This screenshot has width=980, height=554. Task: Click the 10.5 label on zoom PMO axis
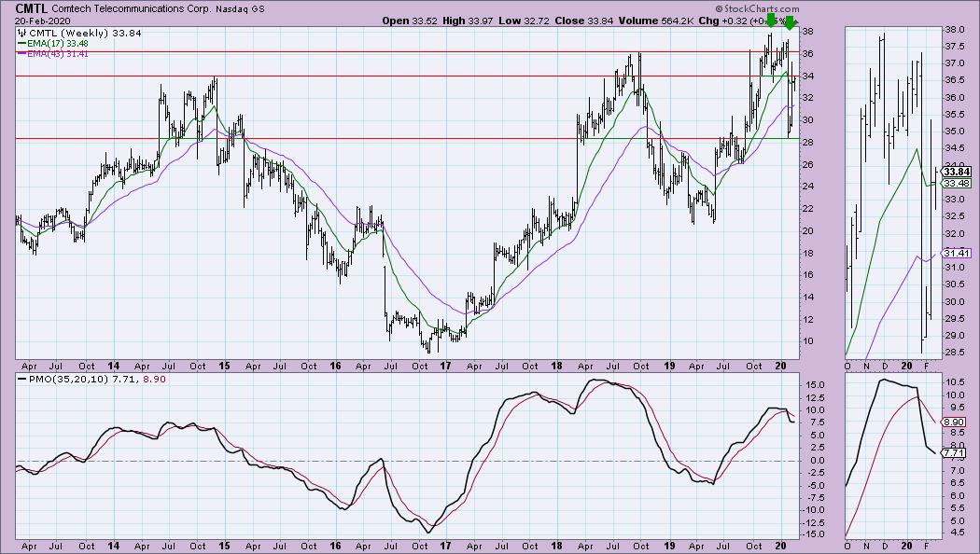coord(953,381)
